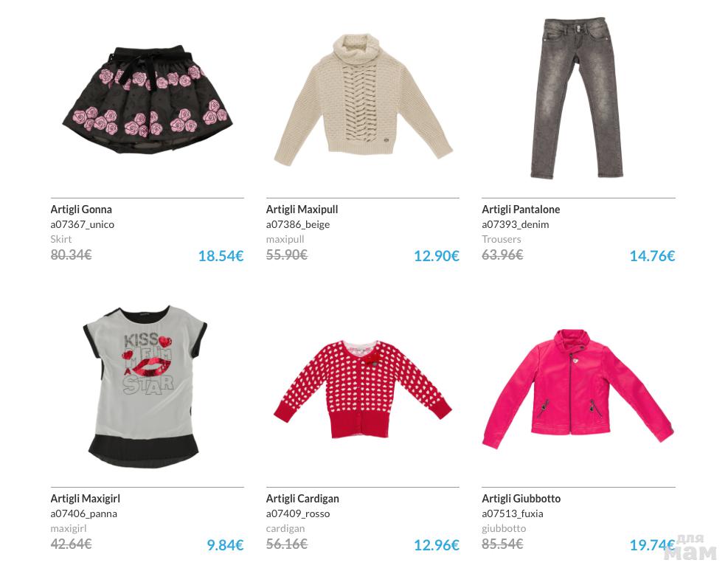The height and width of the screenshot is (571, 728).
Task: Click product code a07367_unico
Action: 82,225
